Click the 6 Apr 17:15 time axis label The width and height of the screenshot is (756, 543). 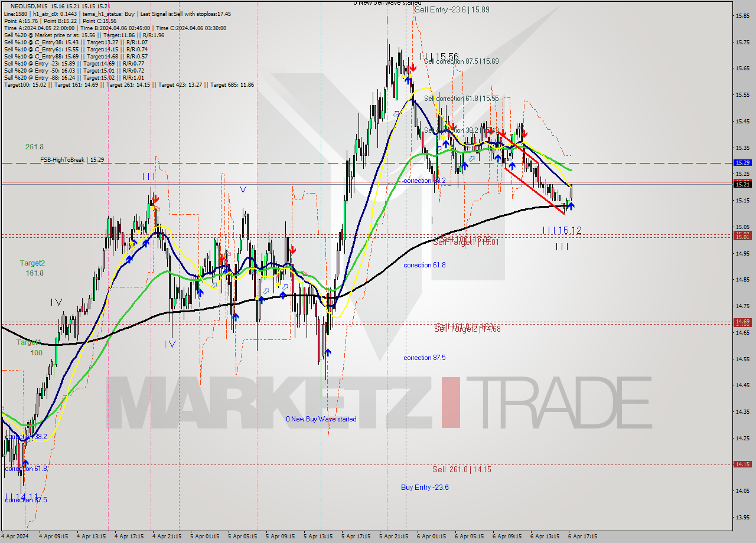click(582, 537)
